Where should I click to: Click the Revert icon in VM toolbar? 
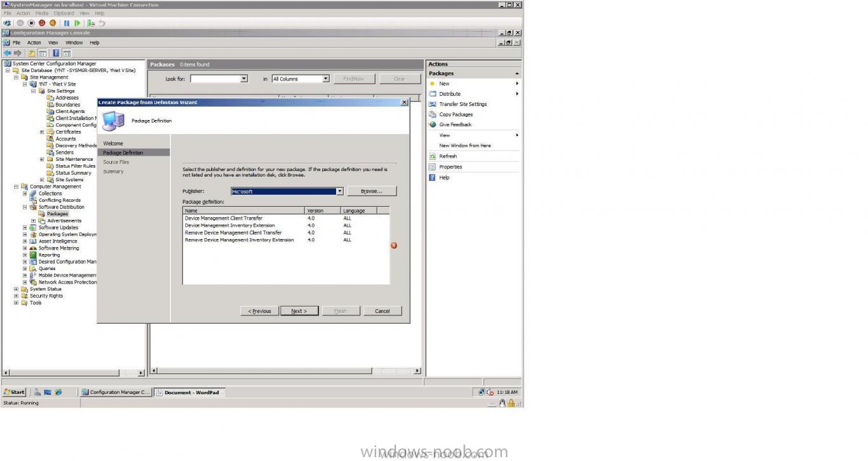coord(102,23)
